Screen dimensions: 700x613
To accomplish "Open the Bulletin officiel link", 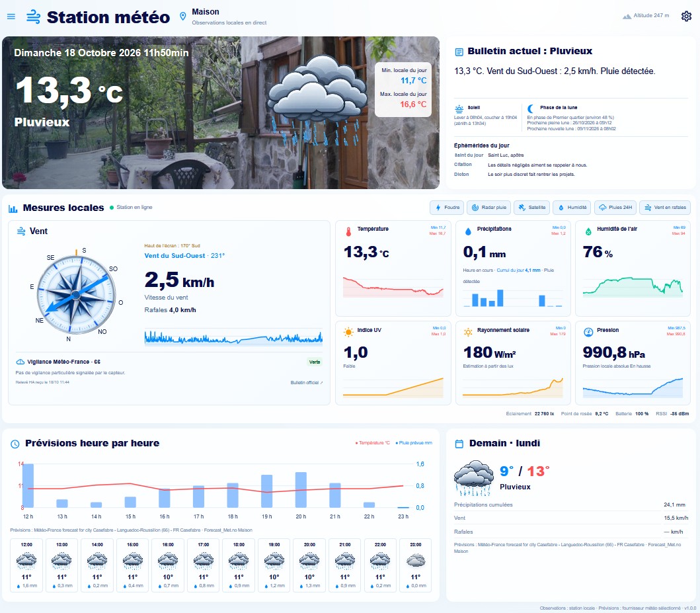I will pos(306,383).
